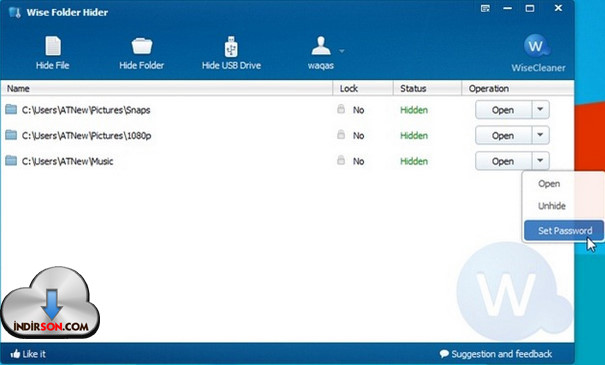Expand the dropdown arrow for Snaps row
Image resolution: width=605 pixels, height=365 pixels.
click(x=540, y=110)
